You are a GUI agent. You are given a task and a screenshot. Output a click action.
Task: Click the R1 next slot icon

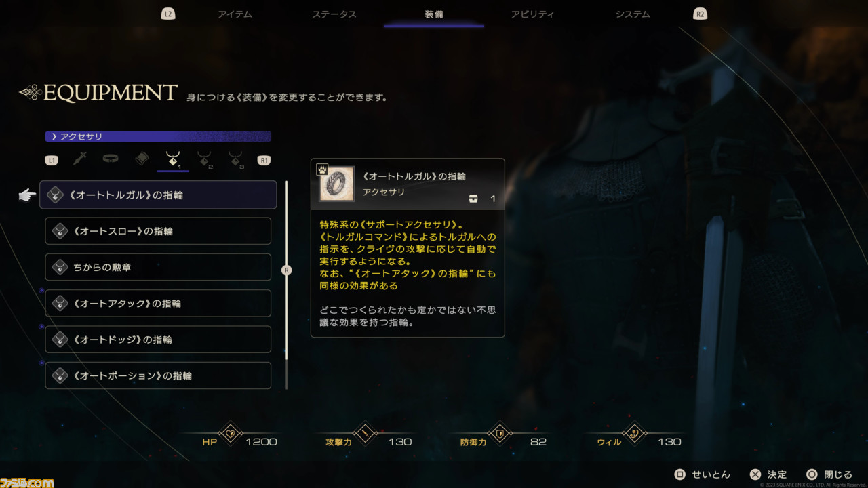264,161
